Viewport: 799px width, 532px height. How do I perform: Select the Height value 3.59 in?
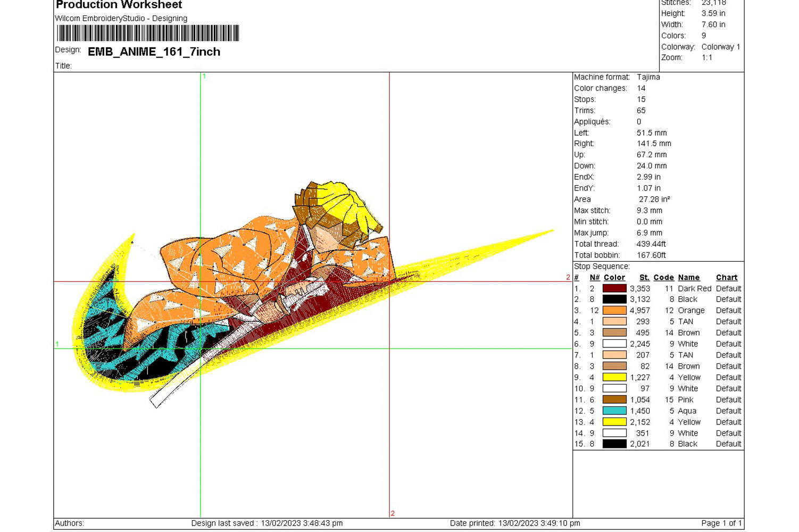[713, 13]
